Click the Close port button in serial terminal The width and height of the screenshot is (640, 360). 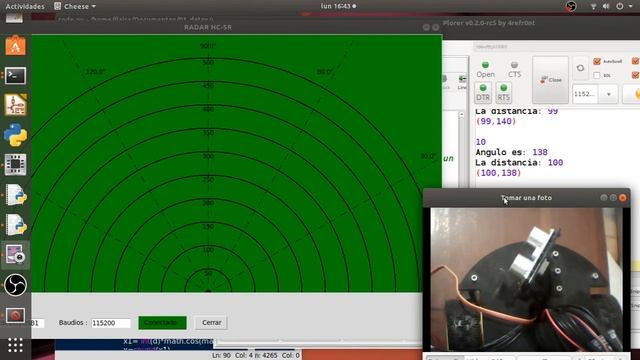(x=550, y=80)
